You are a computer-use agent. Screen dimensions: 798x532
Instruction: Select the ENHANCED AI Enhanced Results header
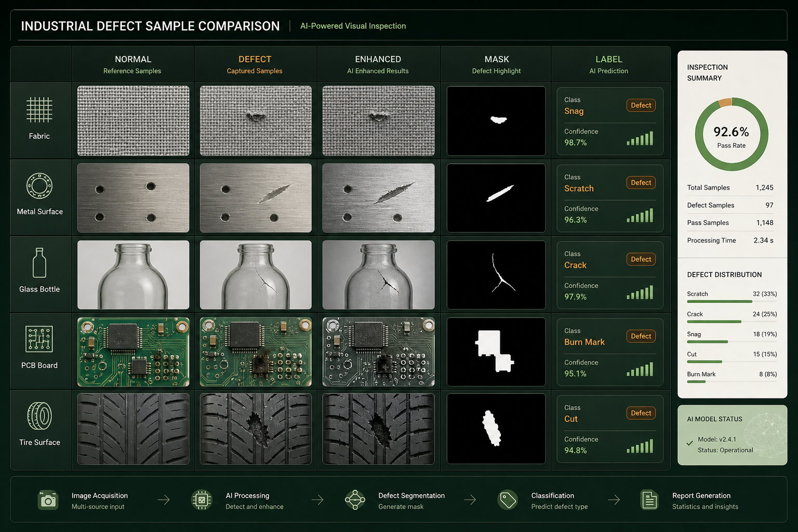pos(378,64)
